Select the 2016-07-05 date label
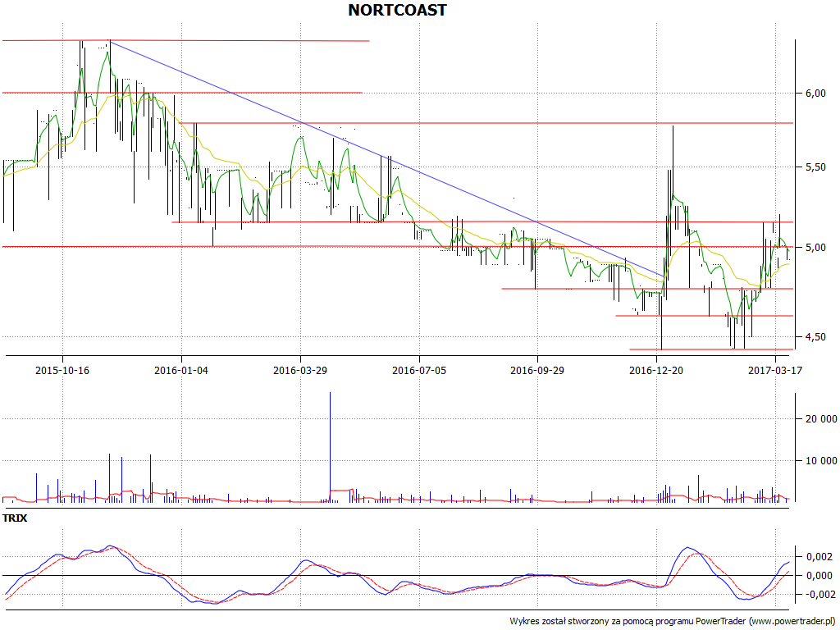840x630 pixels. tap(419, 370)
